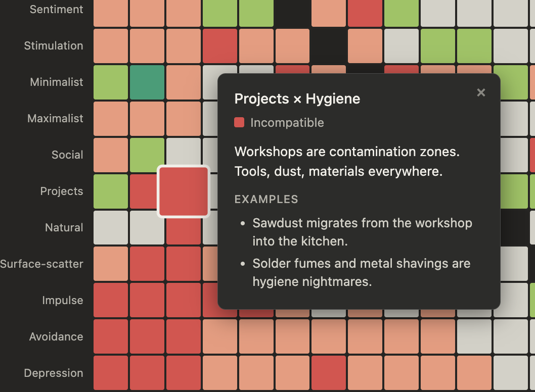Viewport: 535px width, 392px height.
Task: Click the lone red cell amid Depression's salmon cells
Action: tap(329, 373)
